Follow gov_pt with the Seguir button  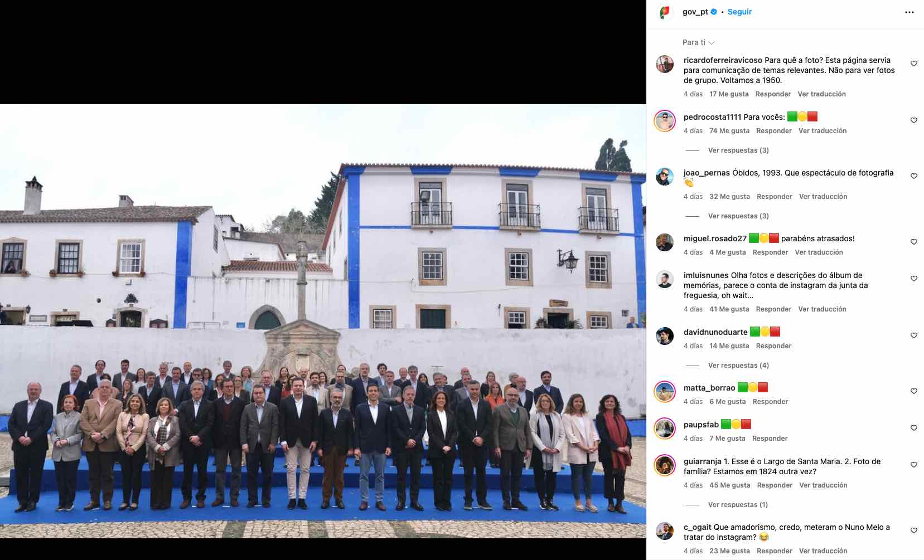739,12
